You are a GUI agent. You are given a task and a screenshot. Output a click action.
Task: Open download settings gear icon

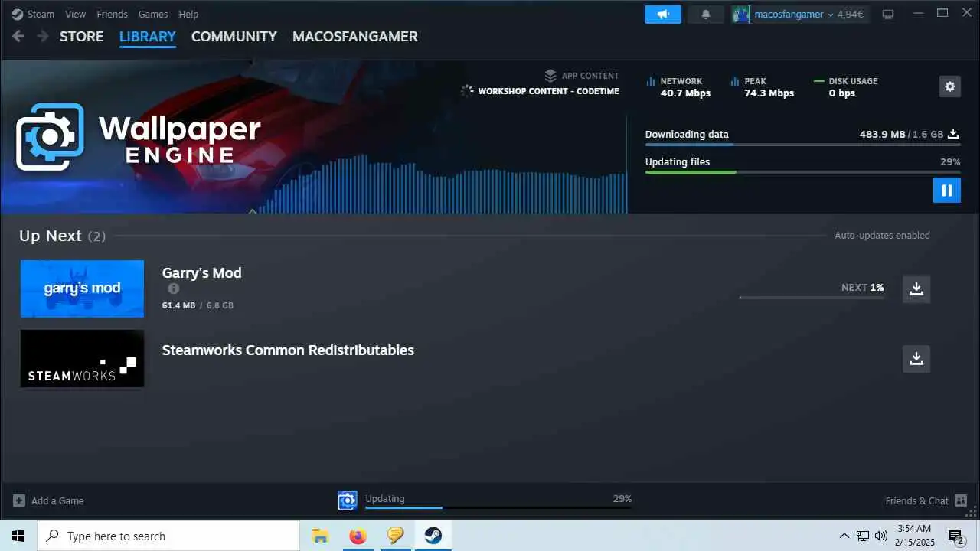point(949,86)
